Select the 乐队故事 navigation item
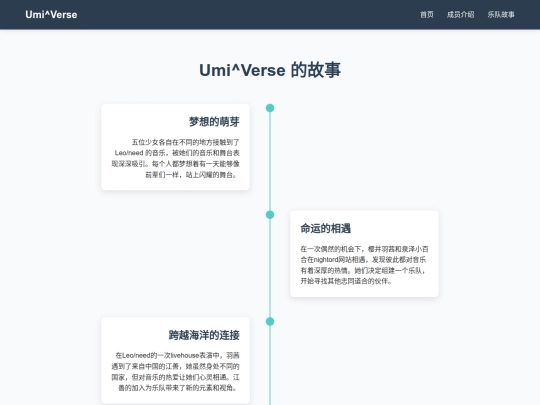 pos(501,14)
